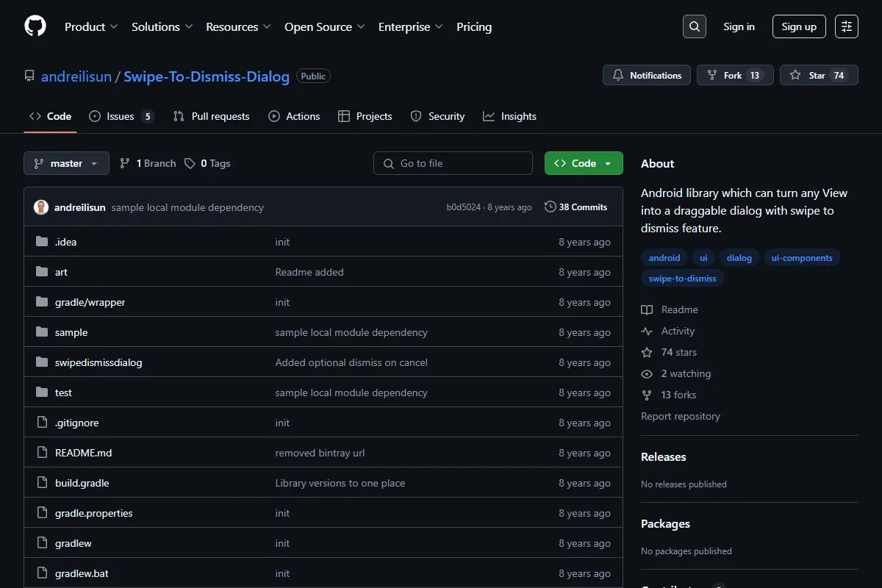Click the GitHub logo icon

tap(35, 26)
